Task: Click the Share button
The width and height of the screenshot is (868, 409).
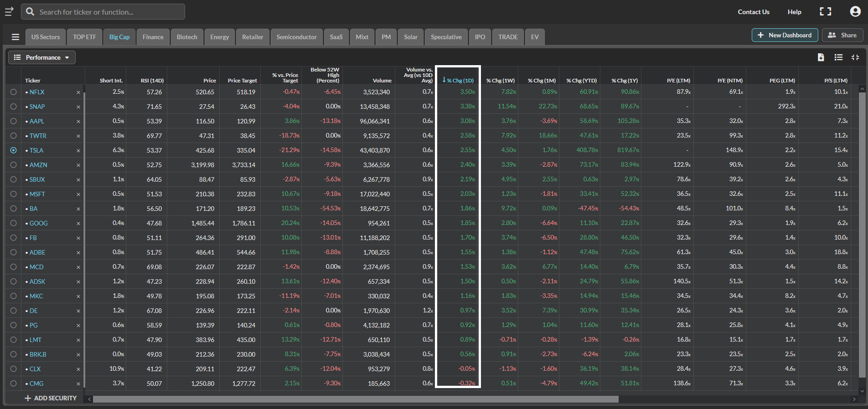Action: [842, 35]
